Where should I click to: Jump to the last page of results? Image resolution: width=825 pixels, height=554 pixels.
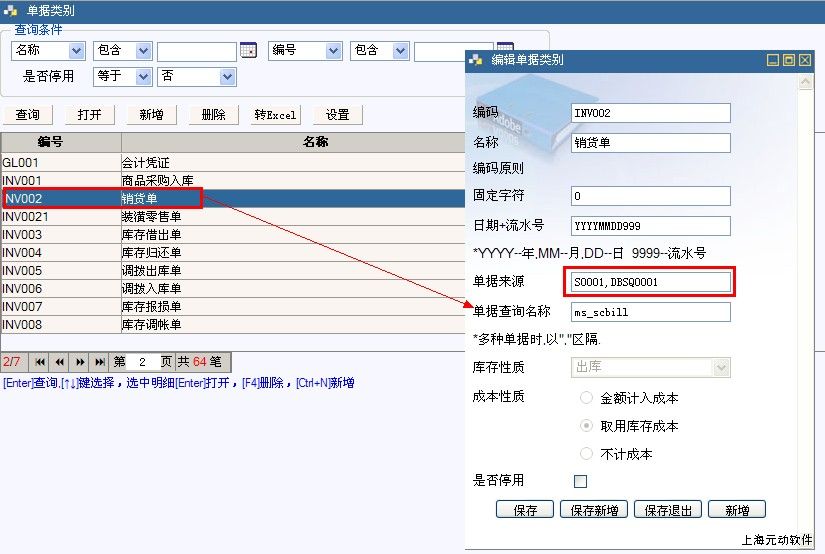point(100,362)
